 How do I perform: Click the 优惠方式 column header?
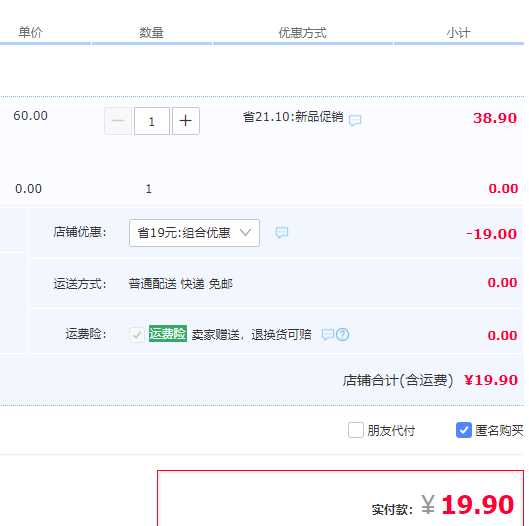302,33
